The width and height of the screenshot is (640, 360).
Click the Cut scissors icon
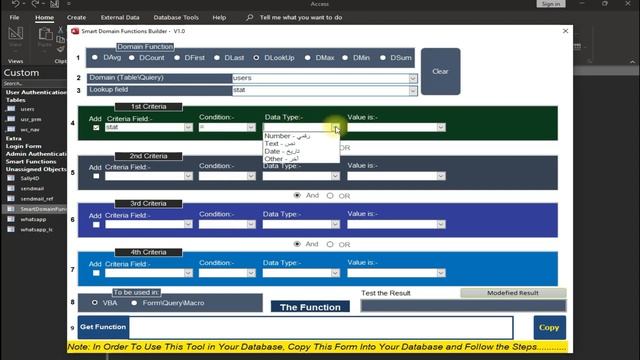[x=60, y=30]
